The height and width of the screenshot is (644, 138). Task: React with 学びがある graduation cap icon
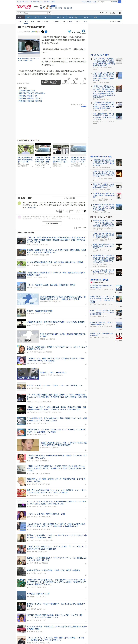65,81
